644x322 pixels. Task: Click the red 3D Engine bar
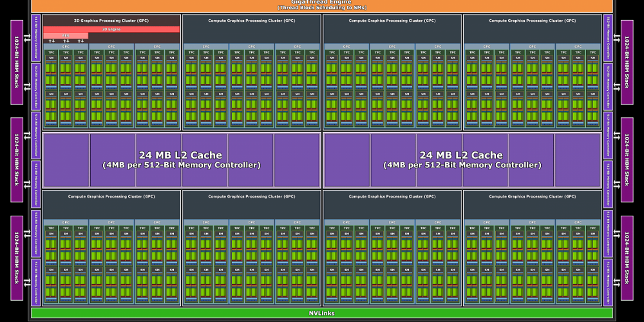(111, 29)
